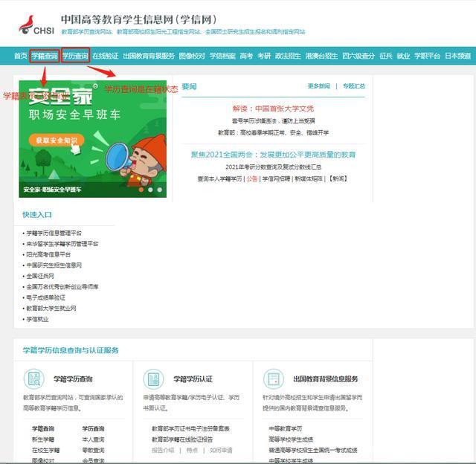Open news 教育部：高校春季学期正常、安全、错峰开学

coord(273,132)
